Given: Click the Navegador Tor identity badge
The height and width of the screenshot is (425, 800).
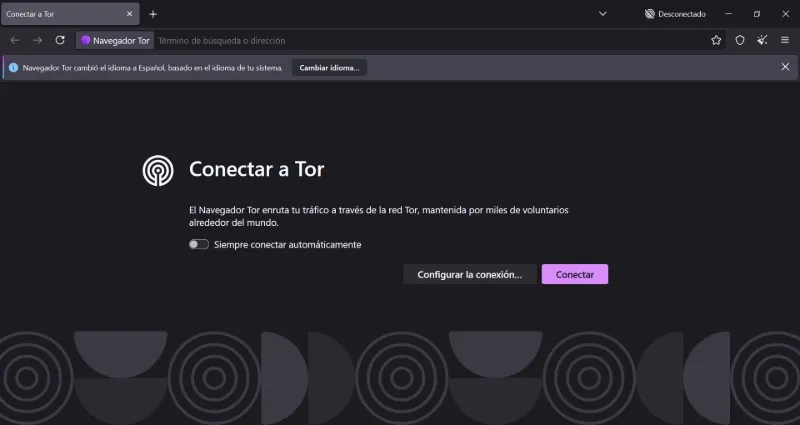Looking at the screenshot, I should pos(115,40).
